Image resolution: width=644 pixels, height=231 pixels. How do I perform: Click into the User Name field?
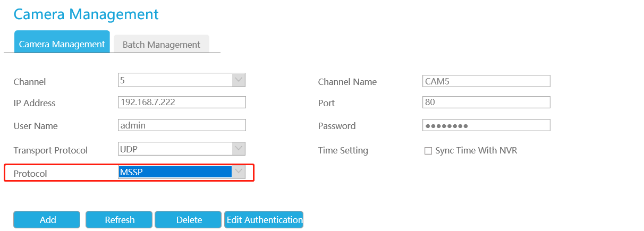click(x=182, y=125)
